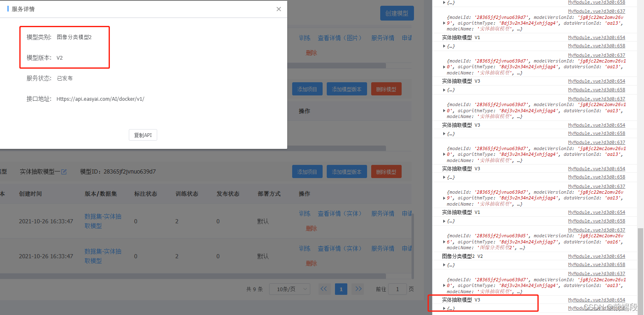Click red 删除模型 beside model ID 28365jf2jvnuo639d7
The width and height of the screenshot is (644, 315).
(386, 172)
